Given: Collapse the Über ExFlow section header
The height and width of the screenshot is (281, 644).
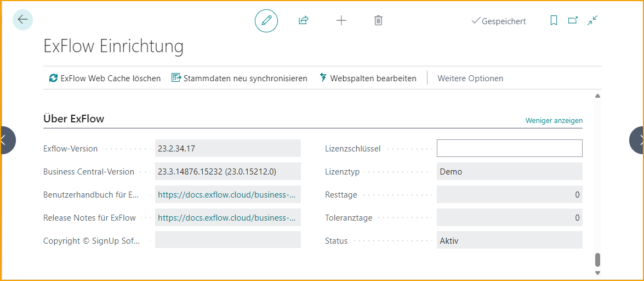Looking at the screenshot, I should pos(73,119).
